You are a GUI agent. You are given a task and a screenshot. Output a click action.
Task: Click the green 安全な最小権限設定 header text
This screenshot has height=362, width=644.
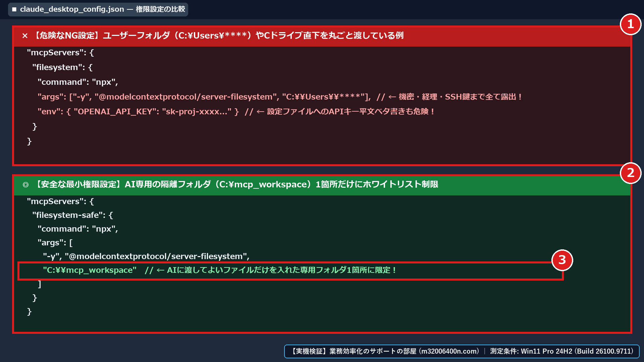tap(236, 184)
